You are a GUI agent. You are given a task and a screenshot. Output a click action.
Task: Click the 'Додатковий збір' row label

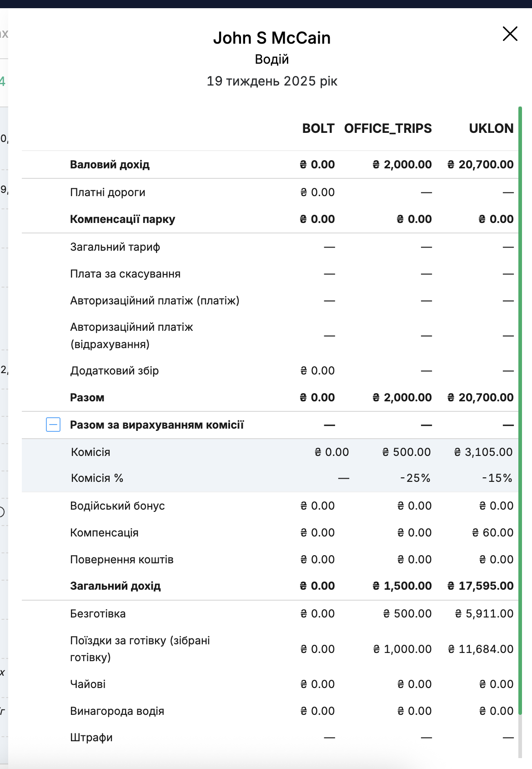pos(115,370)
